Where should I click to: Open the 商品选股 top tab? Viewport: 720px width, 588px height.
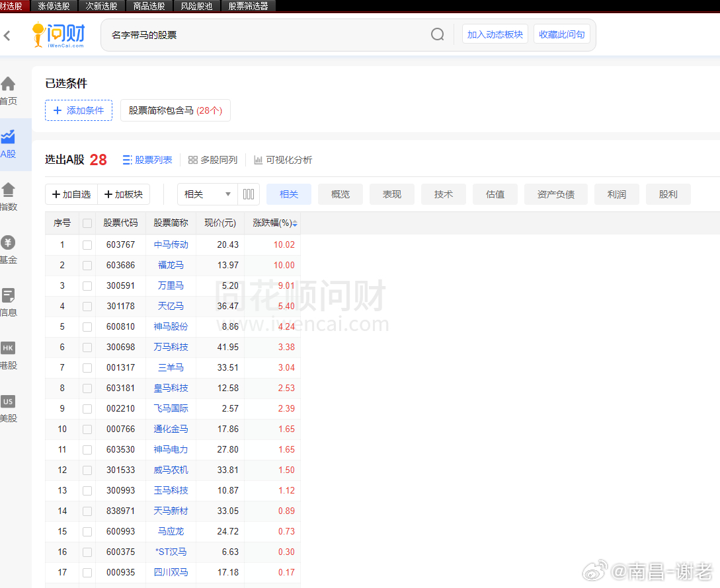click(x=149, y=6)
